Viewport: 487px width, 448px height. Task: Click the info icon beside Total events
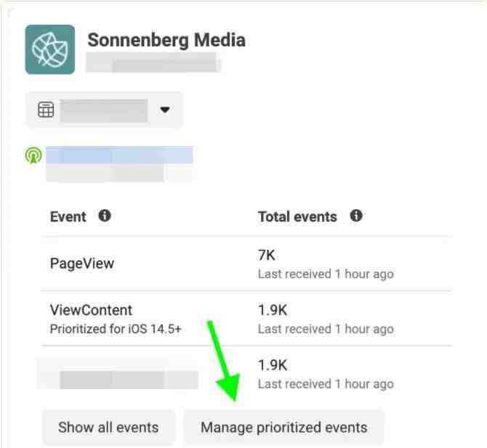[356, 216]
